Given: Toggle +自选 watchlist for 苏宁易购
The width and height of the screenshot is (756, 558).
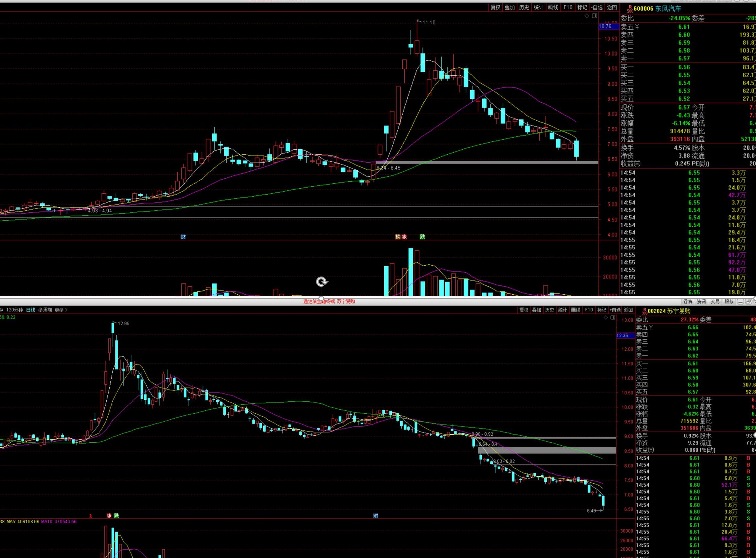Looking at the screenshot, I should coord(615,310).
